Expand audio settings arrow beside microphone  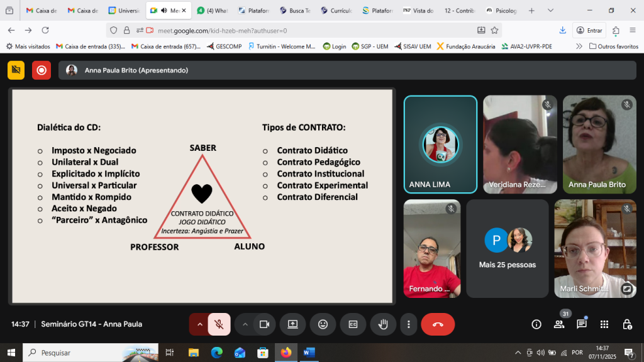(x=200, y=324)
